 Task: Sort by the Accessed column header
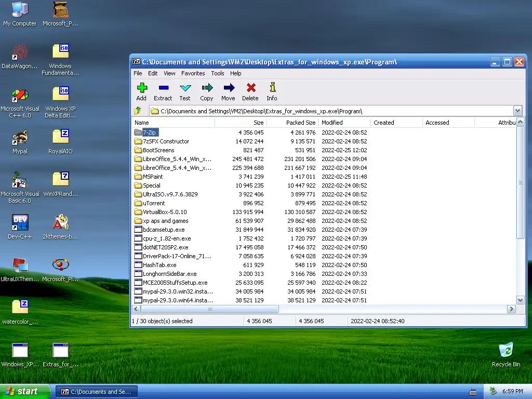[x=449, y=123]
